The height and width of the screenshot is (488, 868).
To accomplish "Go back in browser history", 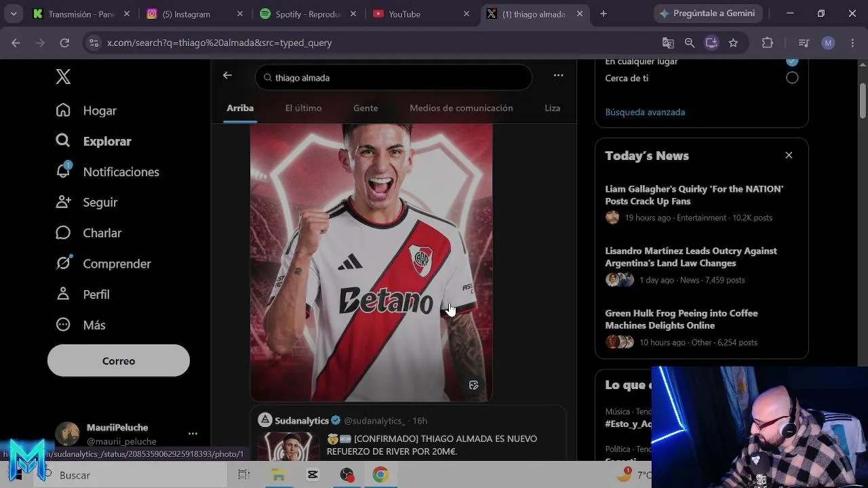I will pyautogui.click(x=16, y=43).
